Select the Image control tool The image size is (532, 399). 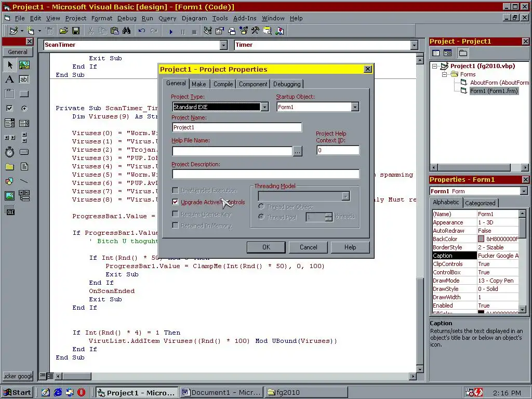point(10,196)
